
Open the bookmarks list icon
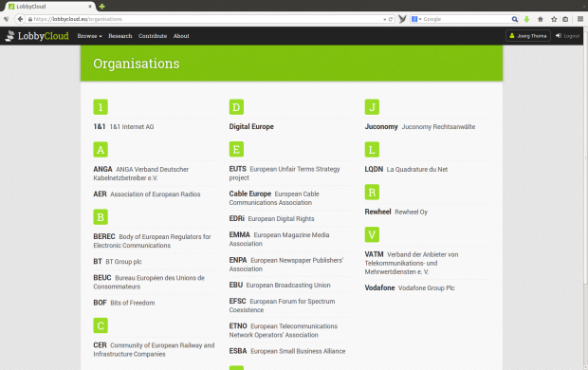[565, 19]
